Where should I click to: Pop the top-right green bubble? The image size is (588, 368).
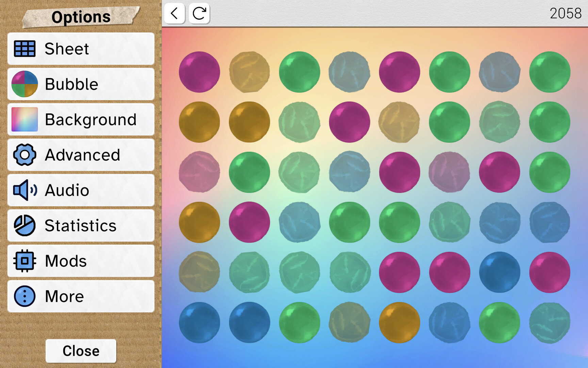[x=550, y=72]
